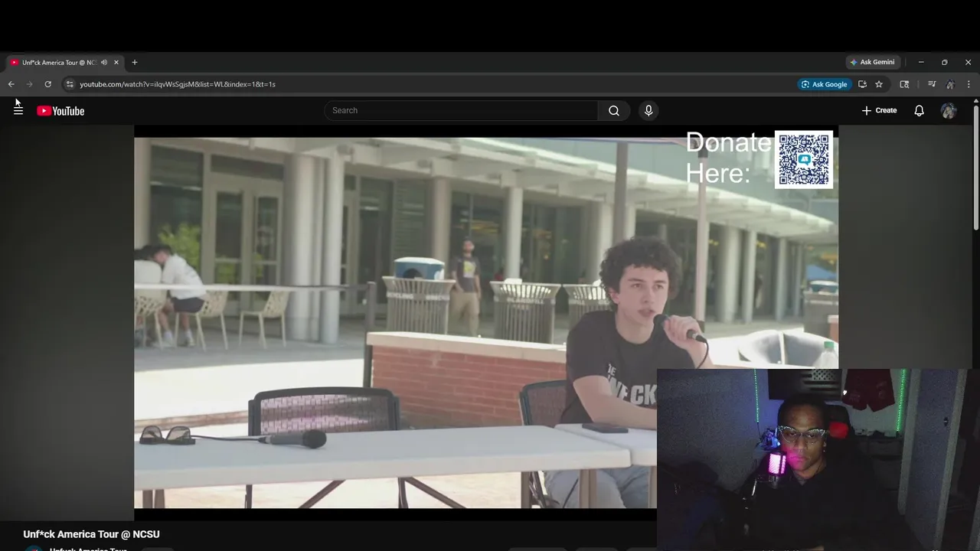Reload the page with refresh icon
980x551 pixels.
47,84
